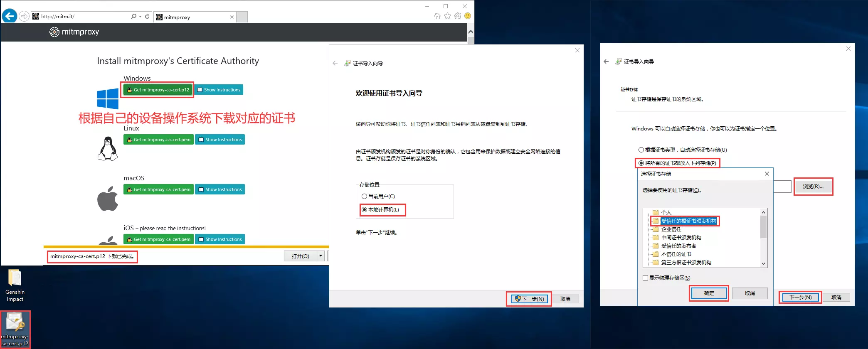The image size is (868, 349).
Task: Click back arrow in welcome certificate wizard
Action: coord(335,63)
